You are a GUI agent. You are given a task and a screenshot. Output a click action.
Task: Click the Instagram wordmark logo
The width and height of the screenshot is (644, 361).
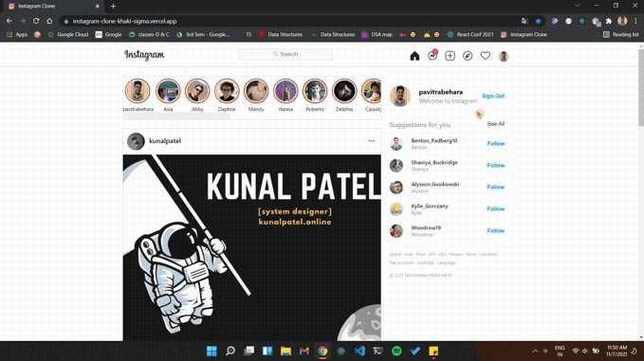click(144, 55)
